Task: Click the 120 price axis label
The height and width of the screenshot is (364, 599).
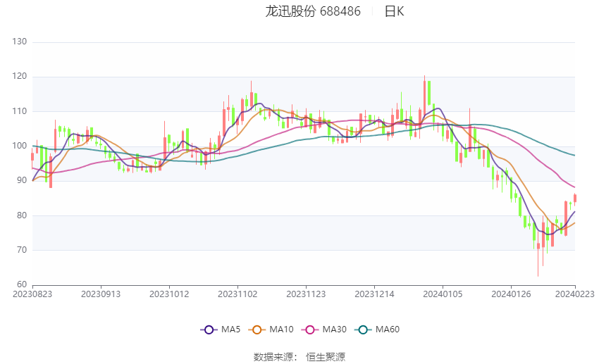Action: 20,76
